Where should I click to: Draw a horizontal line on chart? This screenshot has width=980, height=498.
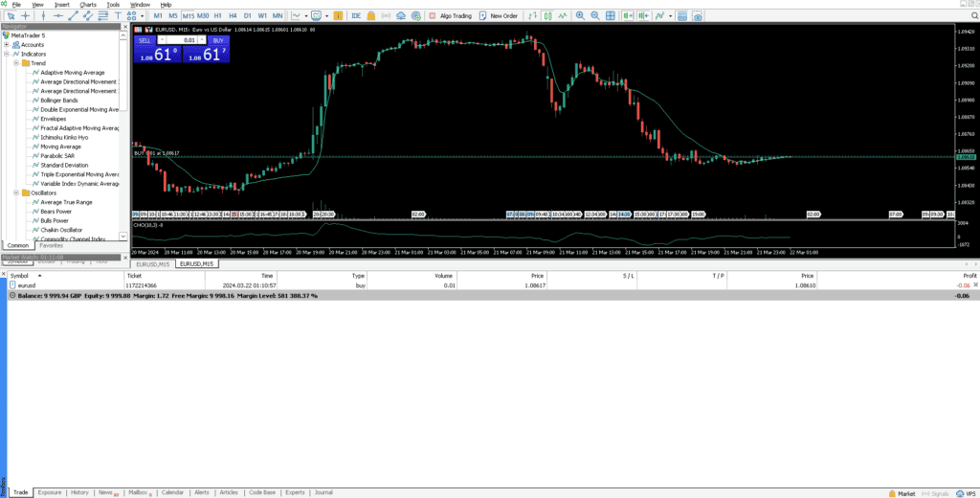(x=58, y=15)
